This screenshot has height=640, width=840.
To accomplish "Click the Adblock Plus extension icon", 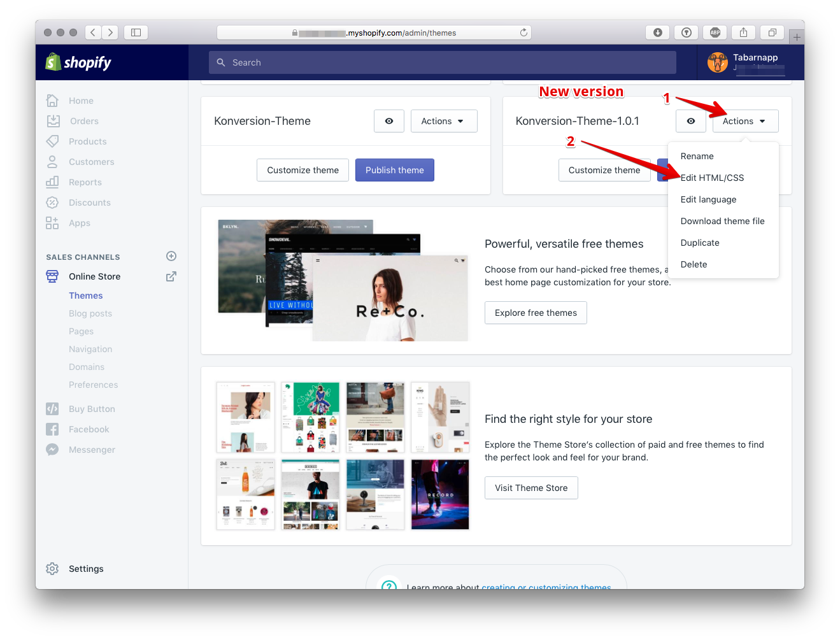I will [715, 32].
